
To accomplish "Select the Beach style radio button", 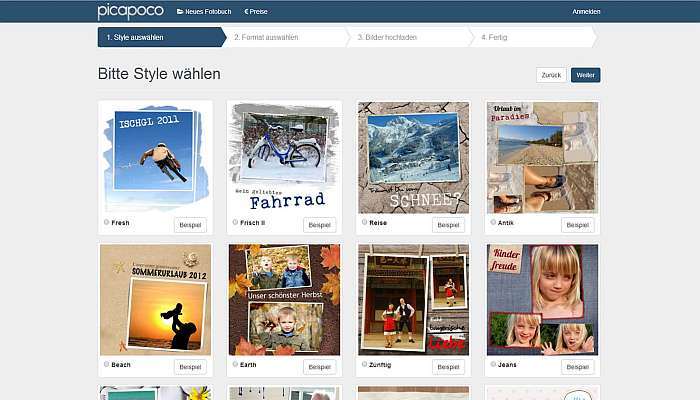I will pos(106,364).
